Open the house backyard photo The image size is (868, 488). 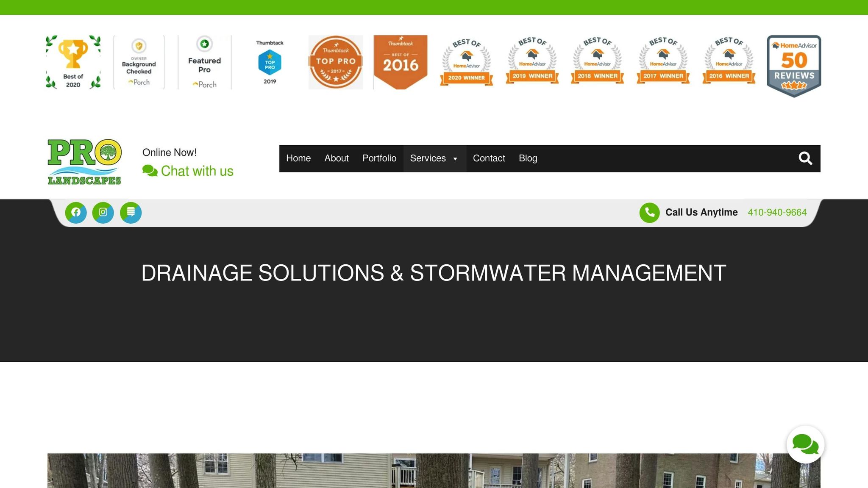434,471
